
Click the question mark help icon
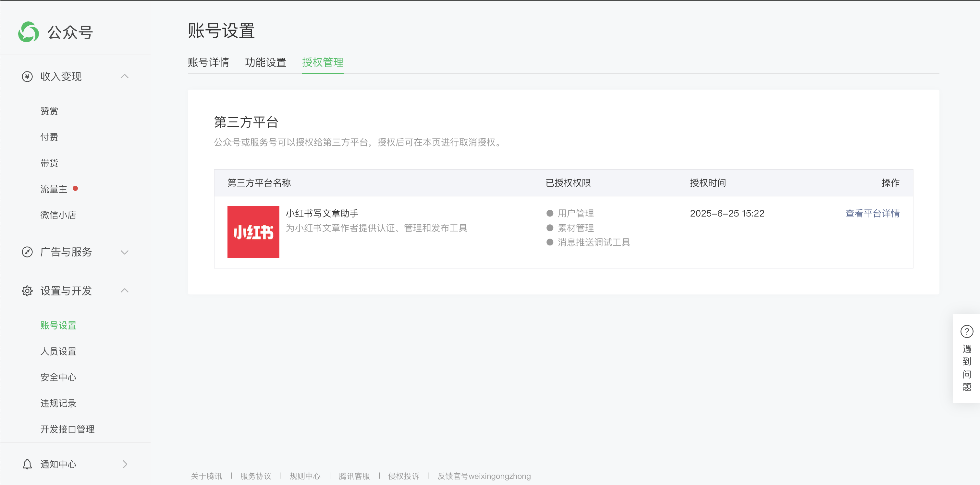click(x=966, y=331)
